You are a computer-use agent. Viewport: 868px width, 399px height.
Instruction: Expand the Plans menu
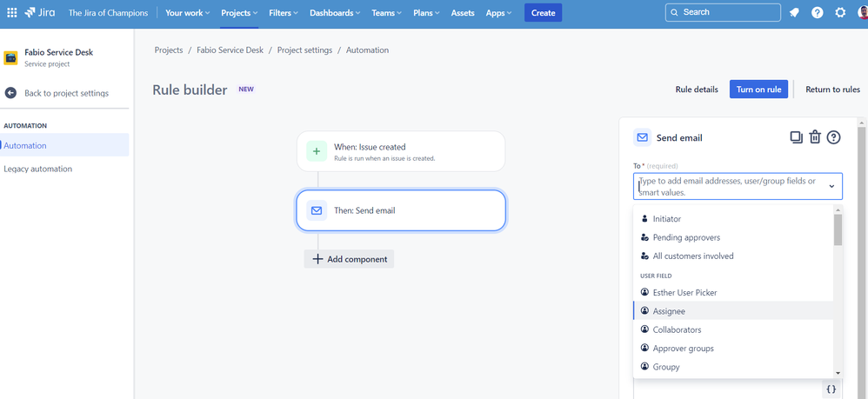pyautogui.click(x=427, y=13)
